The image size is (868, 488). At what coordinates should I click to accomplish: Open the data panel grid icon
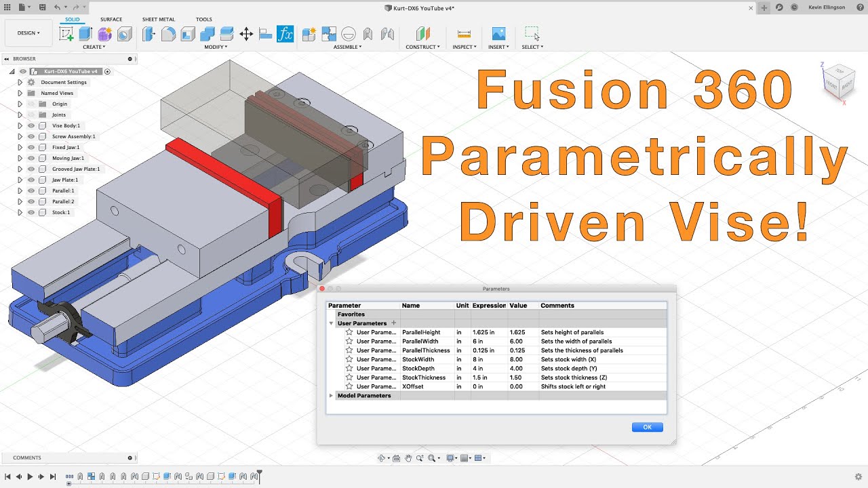(x=7, y=7)
